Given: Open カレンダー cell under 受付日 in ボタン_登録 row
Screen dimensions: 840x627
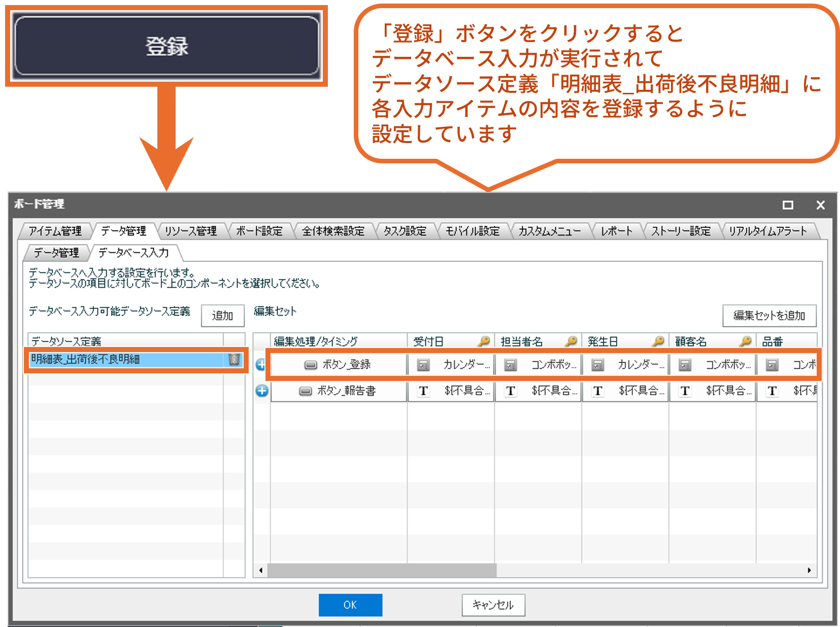Looking at the screenshot, I should point(451,364).
